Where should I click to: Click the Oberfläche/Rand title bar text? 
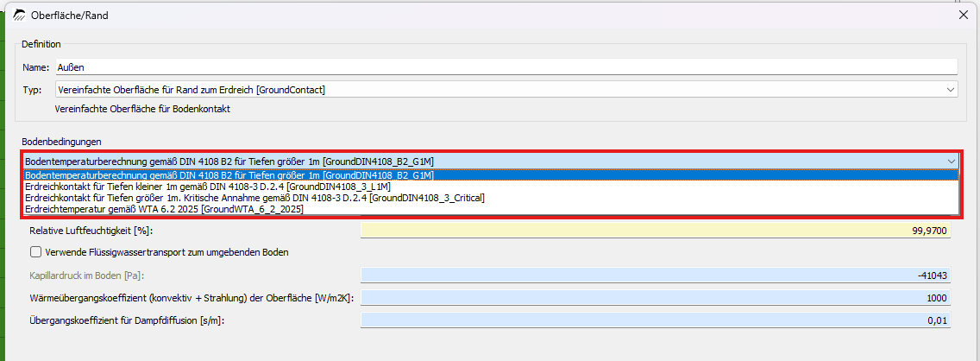69,16
